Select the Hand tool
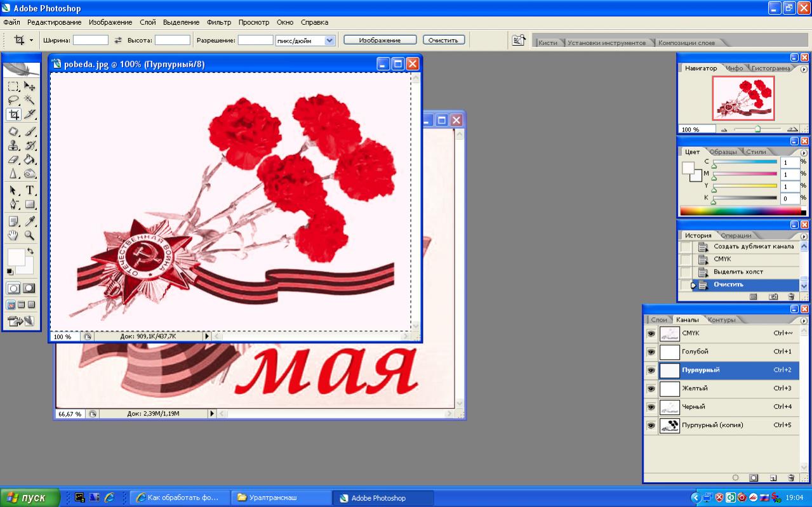The image size is (812, 507). [13, 235]
